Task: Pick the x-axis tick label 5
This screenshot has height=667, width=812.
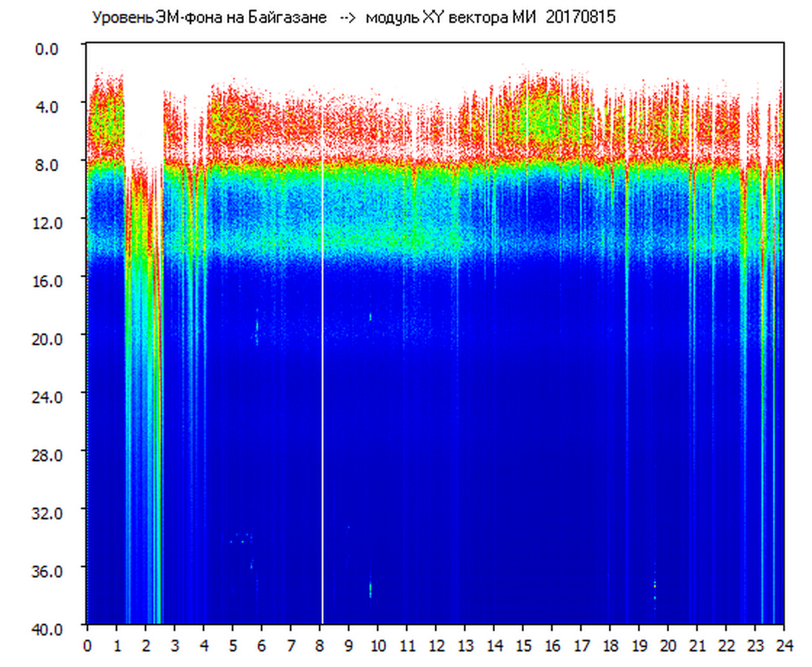Action: [233, 645]
